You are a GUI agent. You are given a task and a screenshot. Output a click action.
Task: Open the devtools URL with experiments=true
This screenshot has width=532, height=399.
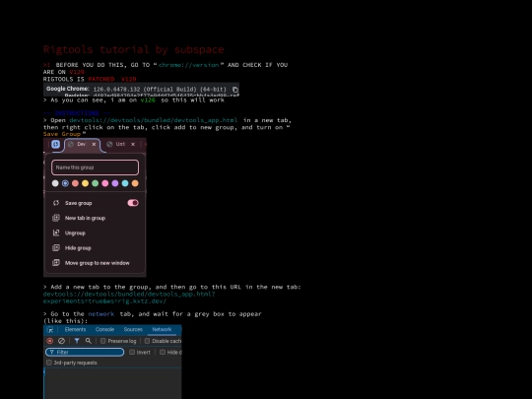pyautogui.click(x=129, y=298)
